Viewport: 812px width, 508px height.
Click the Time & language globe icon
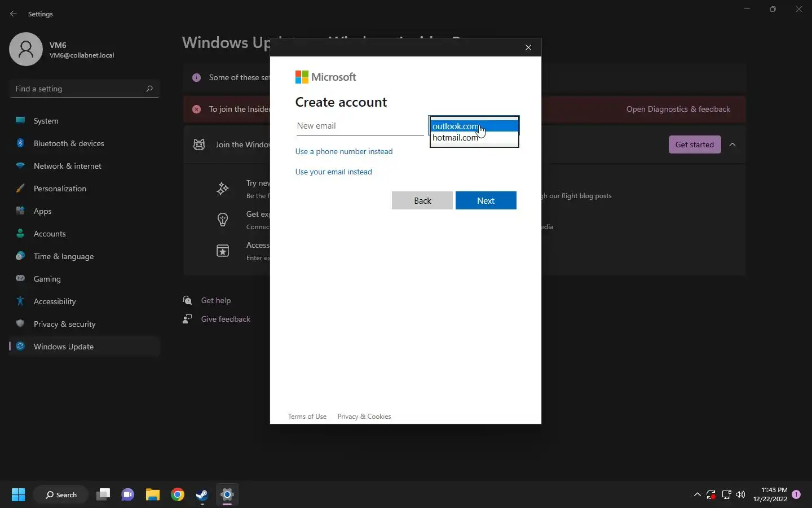coord(20,256)
